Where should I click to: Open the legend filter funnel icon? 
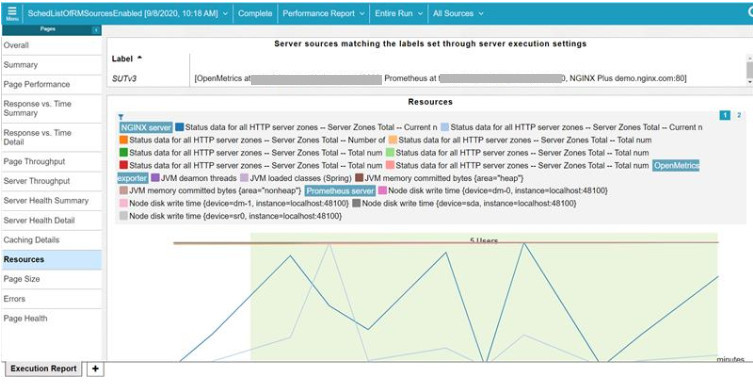pos(121,117)
